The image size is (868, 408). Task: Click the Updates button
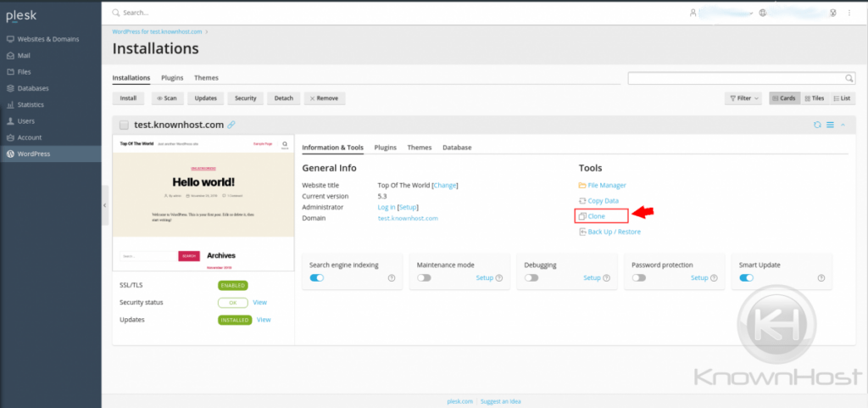(x=205, y=98)
